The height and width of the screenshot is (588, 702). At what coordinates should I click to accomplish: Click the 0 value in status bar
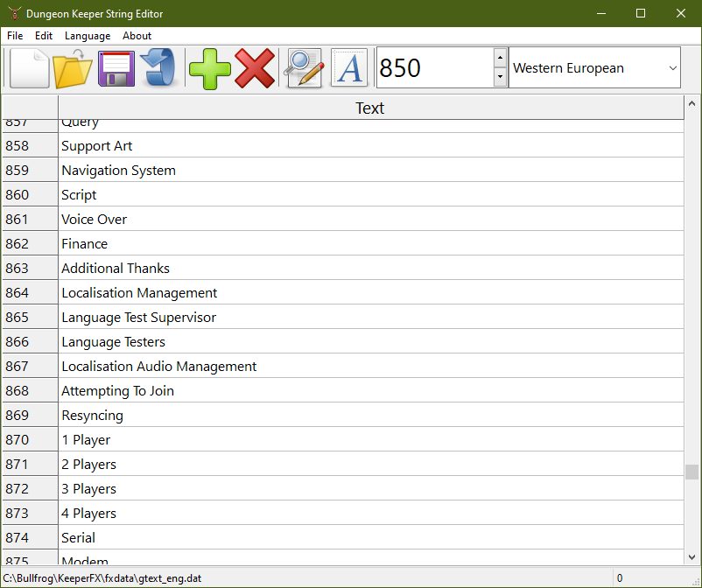click(620, 578)
